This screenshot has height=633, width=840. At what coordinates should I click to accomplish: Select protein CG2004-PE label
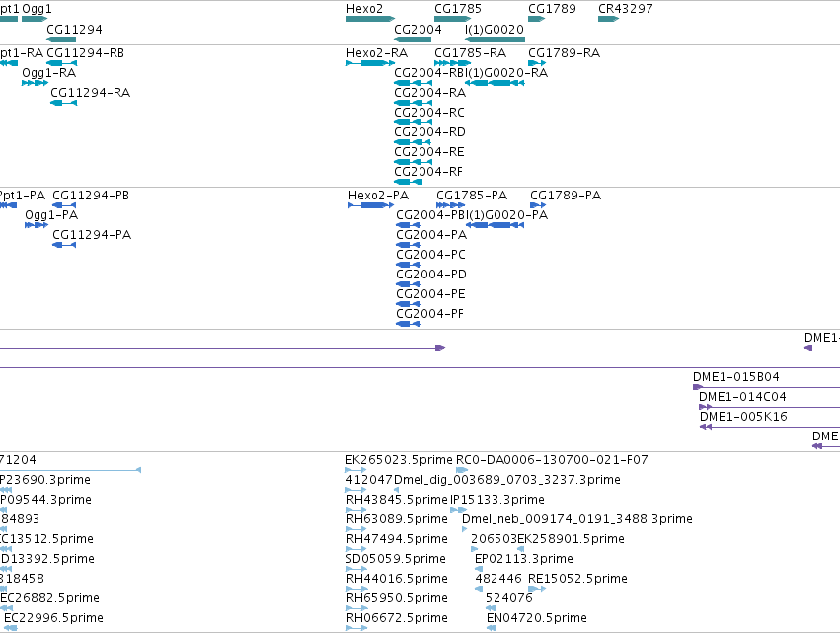pos(430,295)
